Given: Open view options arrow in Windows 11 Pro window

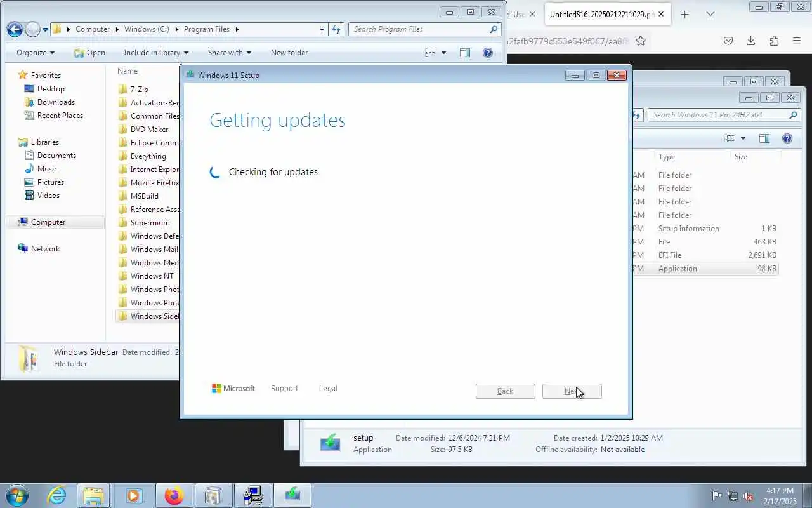Looking at the screenshot, I should pyautogui.click(x=743, y=138).
